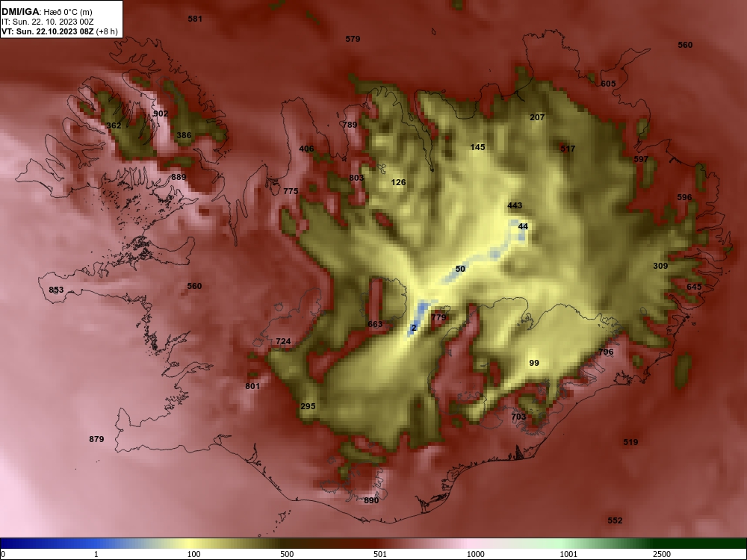Click the 552 value label
The height and width of the screenshot is (560, 747).
(x=615, y=521)
